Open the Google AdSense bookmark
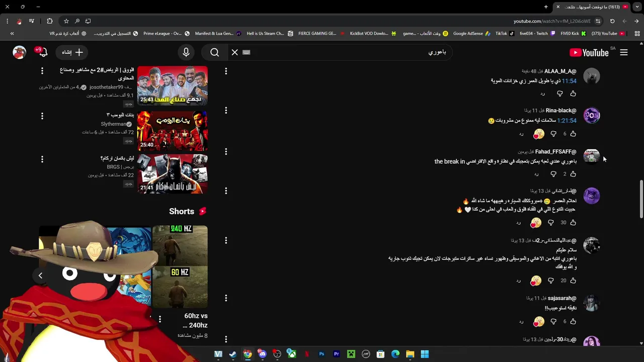The width and height of the screenshot is (644, 362). 472,33
